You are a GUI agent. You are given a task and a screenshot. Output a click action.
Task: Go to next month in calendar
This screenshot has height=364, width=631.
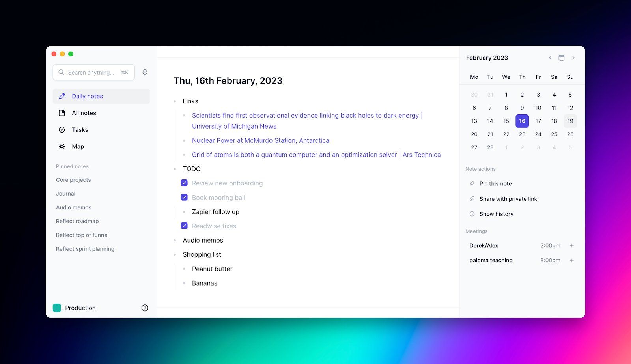tap(573, 58)
